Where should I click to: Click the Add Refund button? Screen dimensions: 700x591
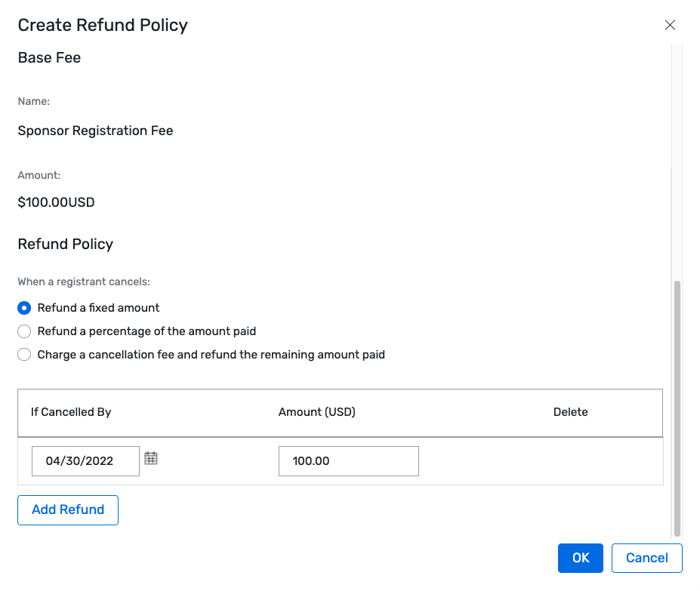pyautogui.click(x=67, y=509)
